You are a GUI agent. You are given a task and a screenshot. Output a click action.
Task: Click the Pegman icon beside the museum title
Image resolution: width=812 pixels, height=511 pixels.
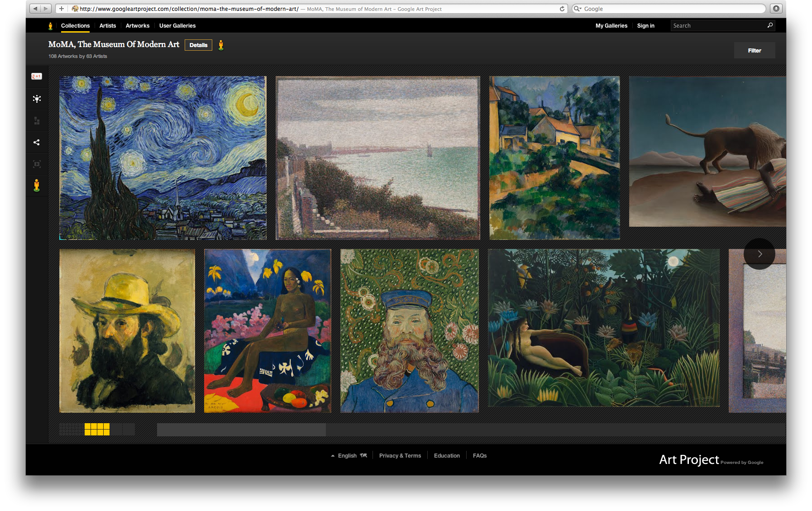click(221, 45)
